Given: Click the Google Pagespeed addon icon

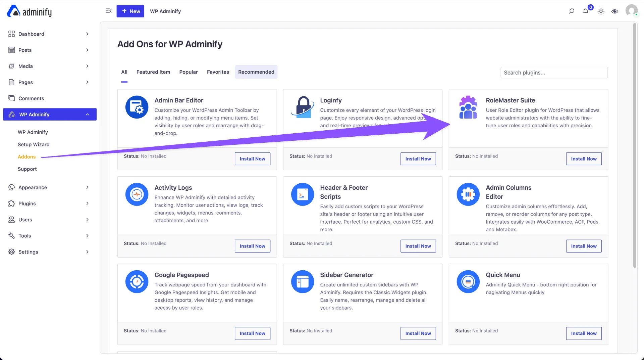Looking at the screenshot, I should click(137, 282).
